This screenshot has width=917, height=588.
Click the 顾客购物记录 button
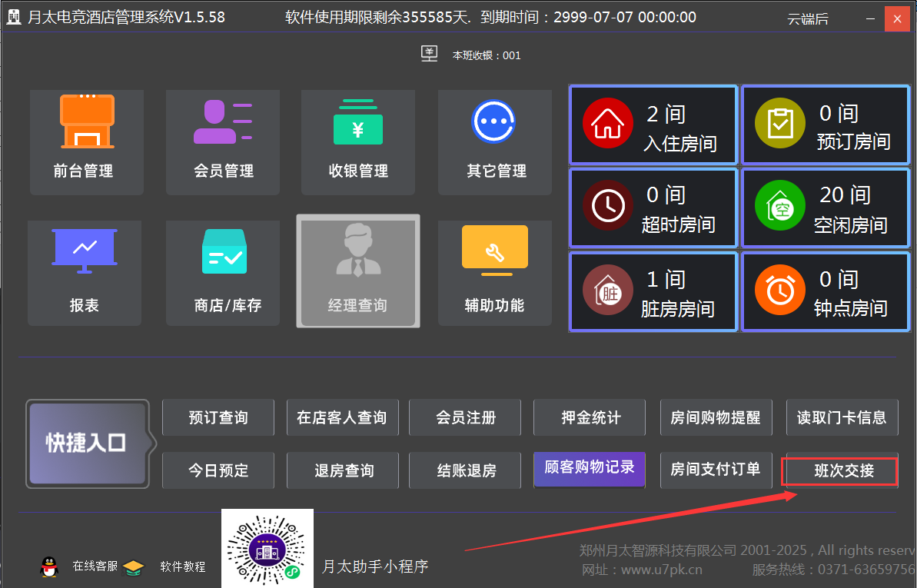click(590, 468)
